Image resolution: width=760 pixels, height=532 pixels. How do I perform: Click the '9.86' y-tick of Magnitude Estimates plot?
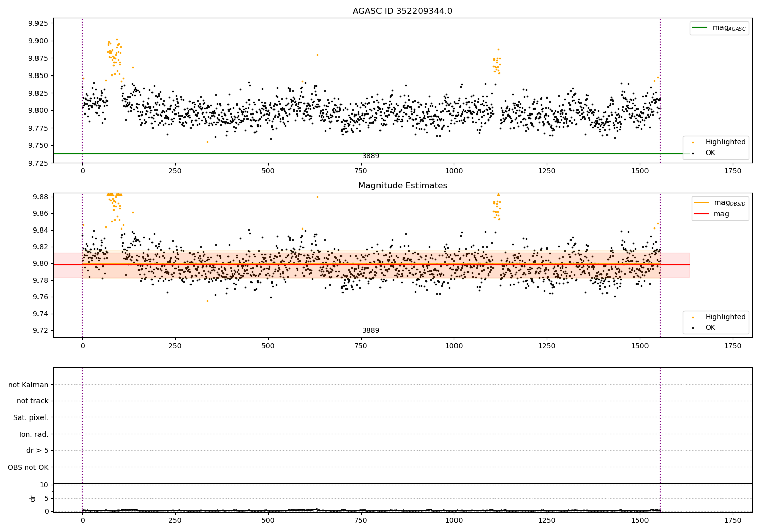coord(40,213)
